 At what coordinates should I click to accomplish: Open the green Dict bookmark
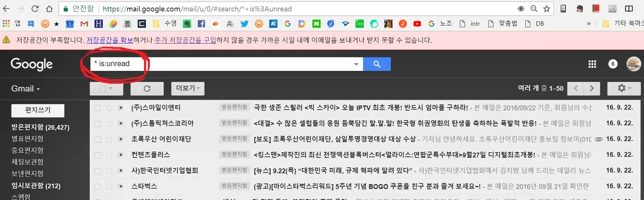pyautogui.click(x=360, y=23)
